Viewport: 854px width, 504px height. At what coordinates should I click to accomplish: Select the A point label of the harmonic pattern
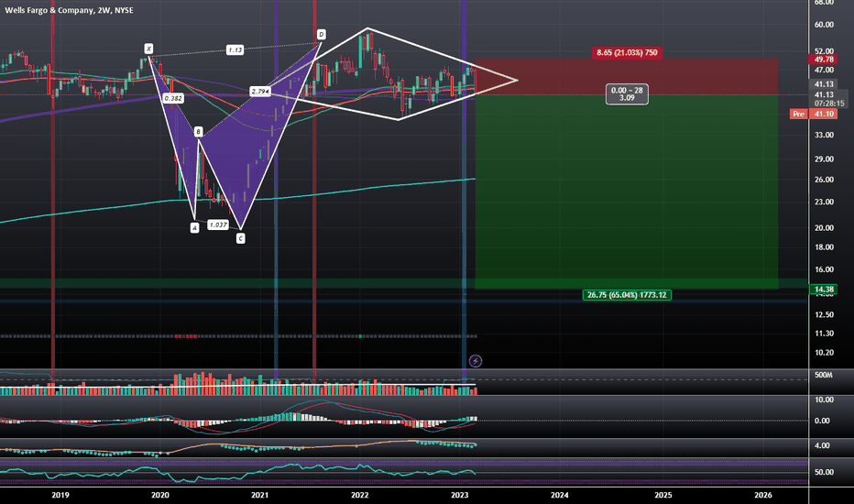[x=194, y=228]
